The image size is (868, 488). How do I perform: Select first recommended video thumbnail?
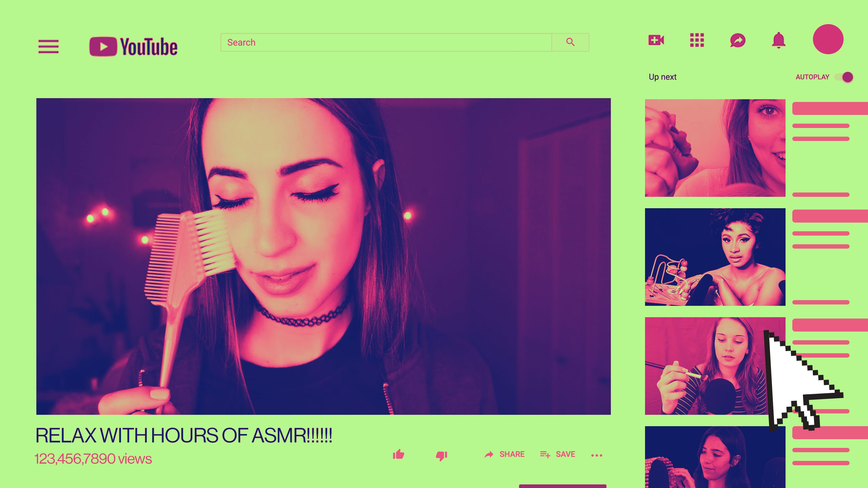point(715,148)
